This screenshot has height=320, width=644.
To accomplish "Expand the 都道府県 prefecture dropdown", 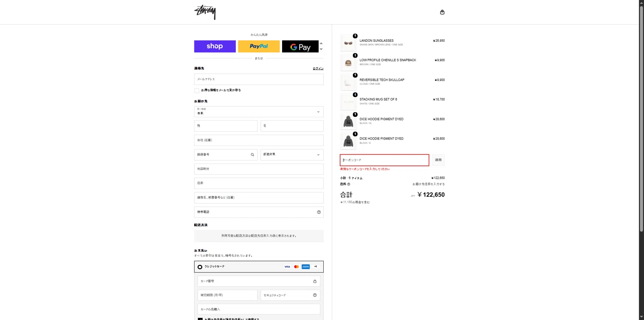I will point(292,155).
